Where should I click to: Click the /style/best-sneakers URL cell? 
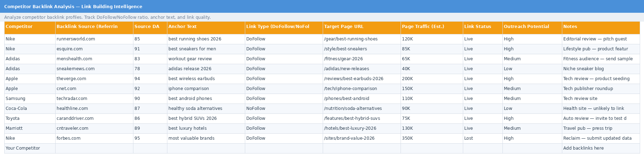point(362,49)
